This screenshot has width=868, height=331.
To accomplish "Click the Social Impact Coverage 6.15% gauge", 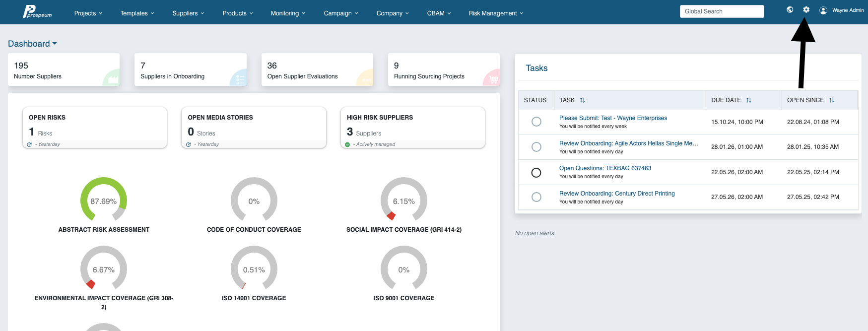I will [x=404, y=199].
